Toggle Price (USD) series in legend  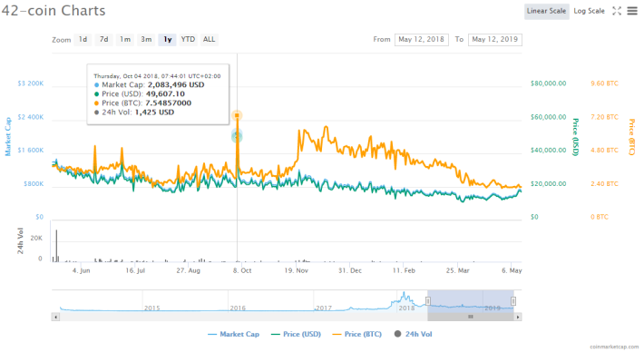(x=296, y=335)
